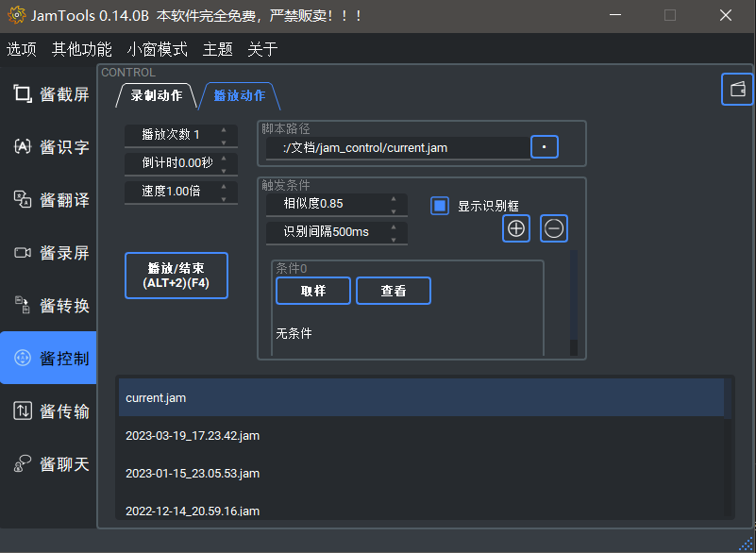Click the 无条件 label in 条件0
The image size is (756, 553).
pyautogui.click(x=294, y=333)
